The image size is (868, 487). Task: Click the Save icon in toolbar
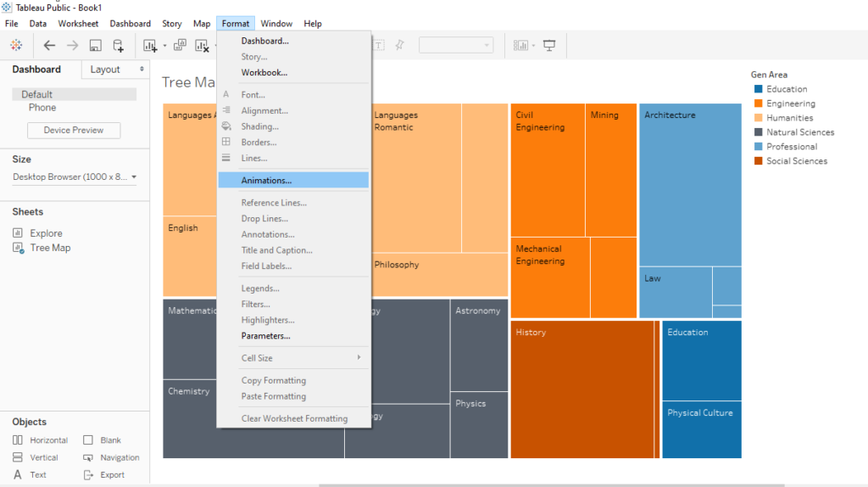pos(95,46)
